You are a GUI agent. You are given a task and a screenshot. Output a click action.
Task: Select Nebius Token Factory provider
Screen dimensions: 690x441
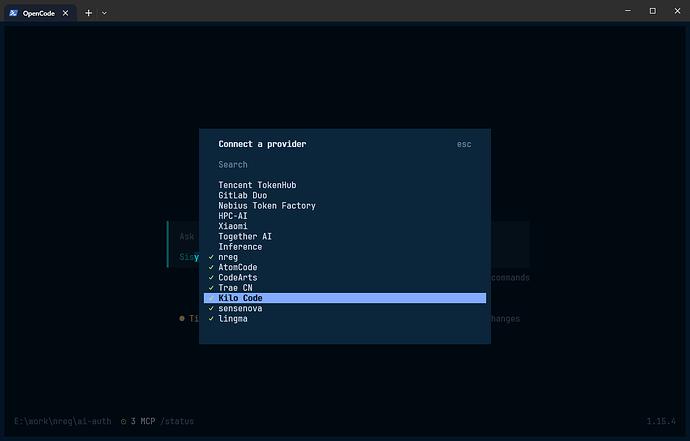pyautogui.click(x=345, y=206)
